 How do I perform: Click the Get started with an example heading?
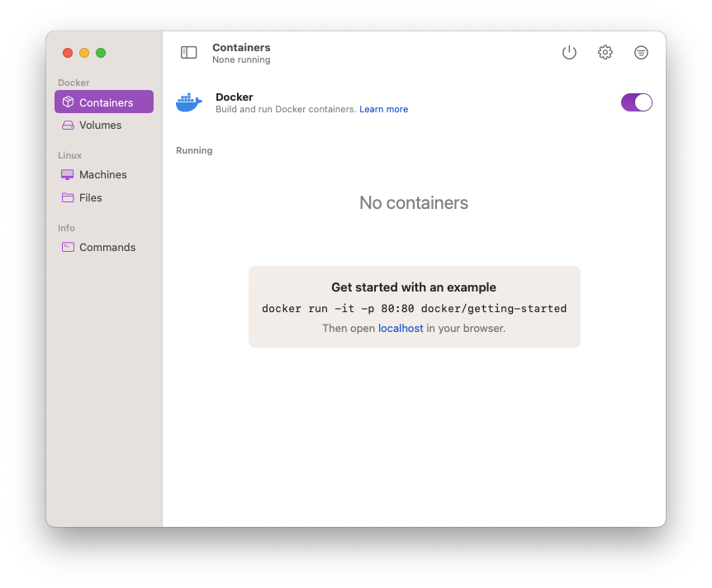(x=414, y=287)
